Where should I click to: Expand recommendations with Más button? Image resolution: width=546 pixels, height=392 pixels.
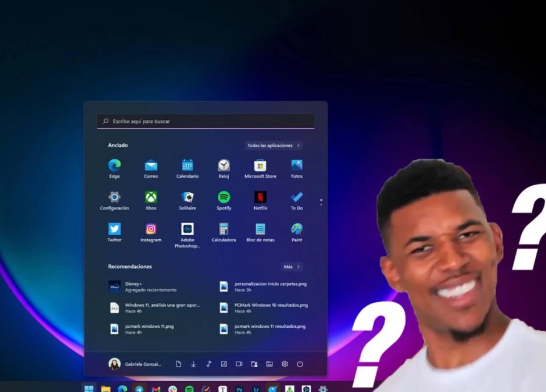(291, 266)
